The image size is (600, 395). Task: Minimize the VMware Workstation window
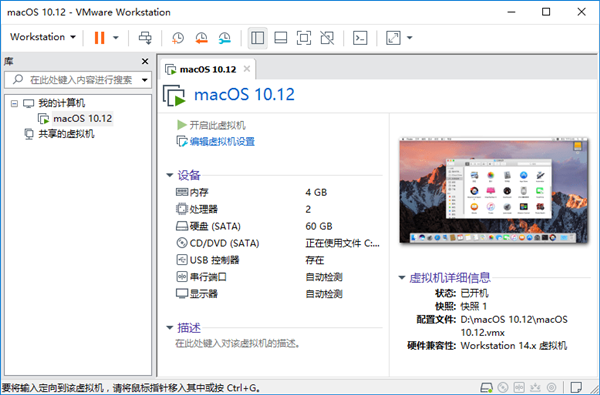coord(511,12)
